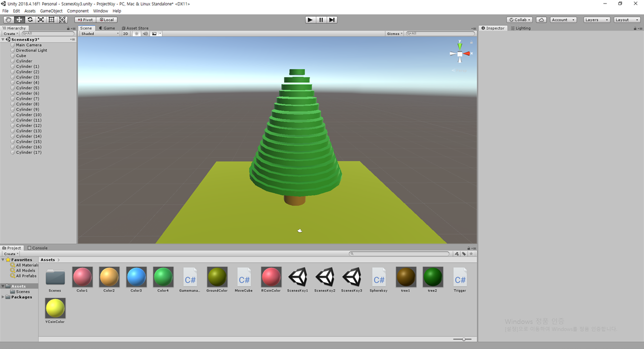
Task: Select the Rect transform tool
Action: pos(51,20)
